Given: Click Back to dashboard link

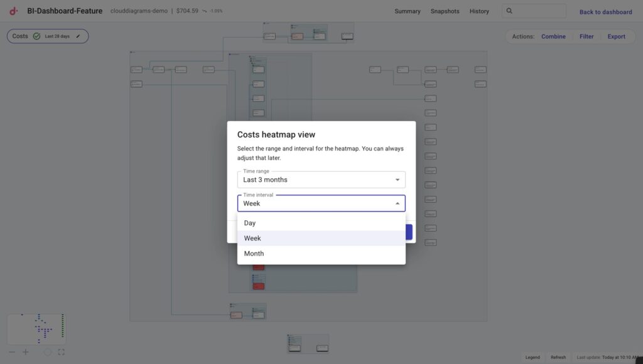Looking at the screenshot, I should (x=605, y=12).
